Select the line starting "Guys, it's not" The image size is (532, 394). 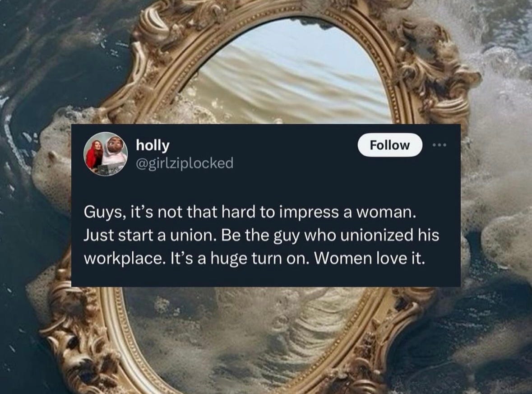click(250, 213)
